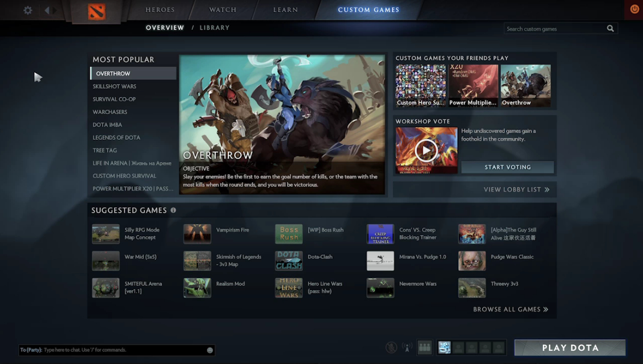Click the power quit icon
The width and height of the screenshot is (643, 364).
click(634, 9)
